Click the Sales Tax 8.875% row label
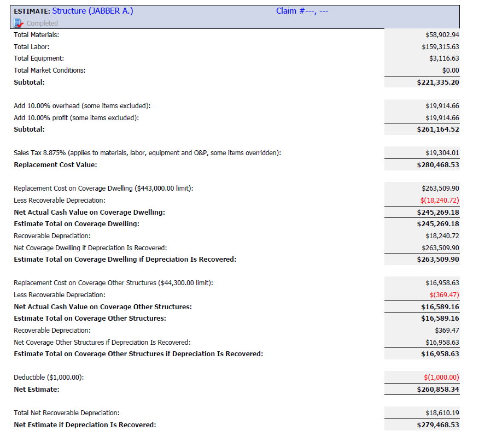This screenshot has width=479, height=448. click(x=147, y=153)
